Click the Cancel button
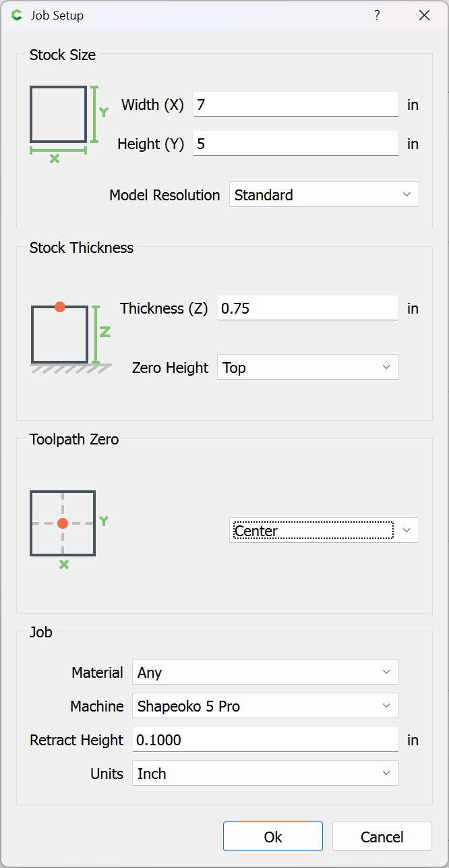 382,836
